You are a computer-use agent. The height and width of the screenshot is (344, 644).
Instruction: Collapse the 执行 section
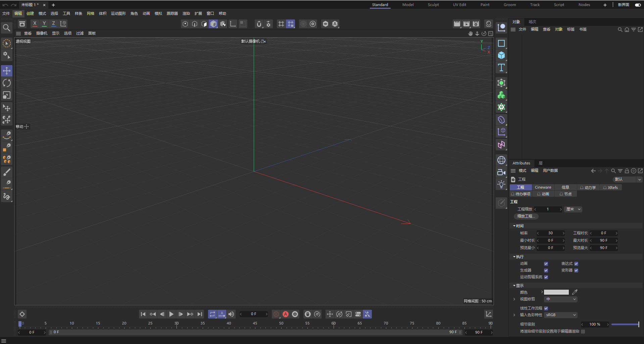tap(514, 257)
